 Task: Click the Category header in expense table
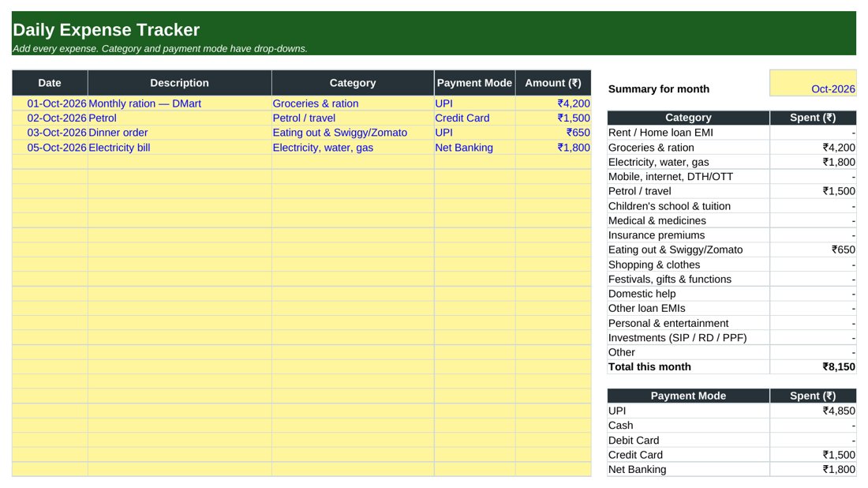(x=353, y=83)
